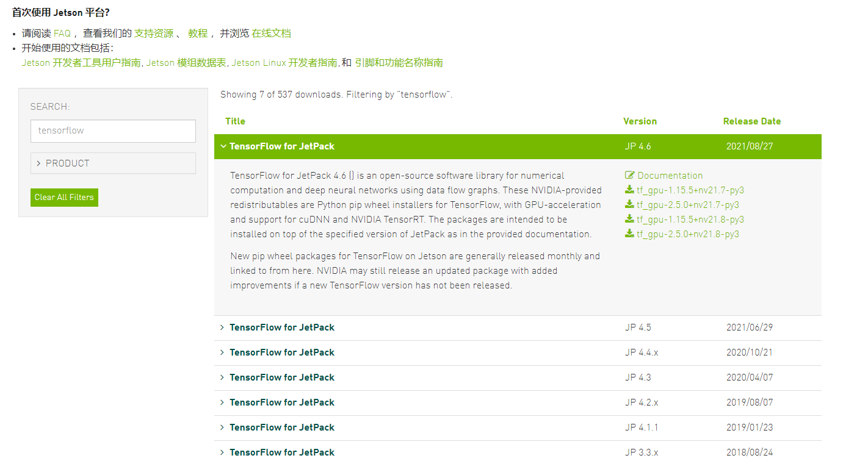Sort by the Title column header

point(235,121)
